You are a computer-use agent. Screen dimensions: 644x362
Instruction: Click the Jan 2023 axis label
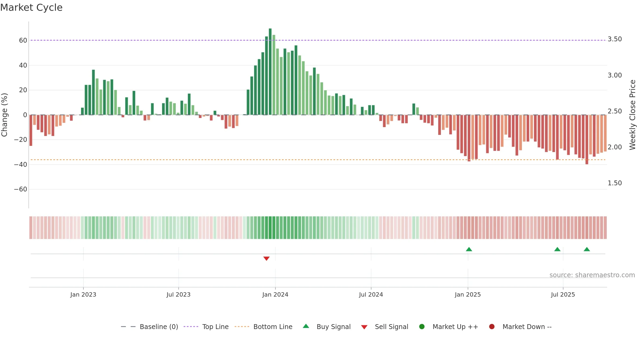(83, 294)
